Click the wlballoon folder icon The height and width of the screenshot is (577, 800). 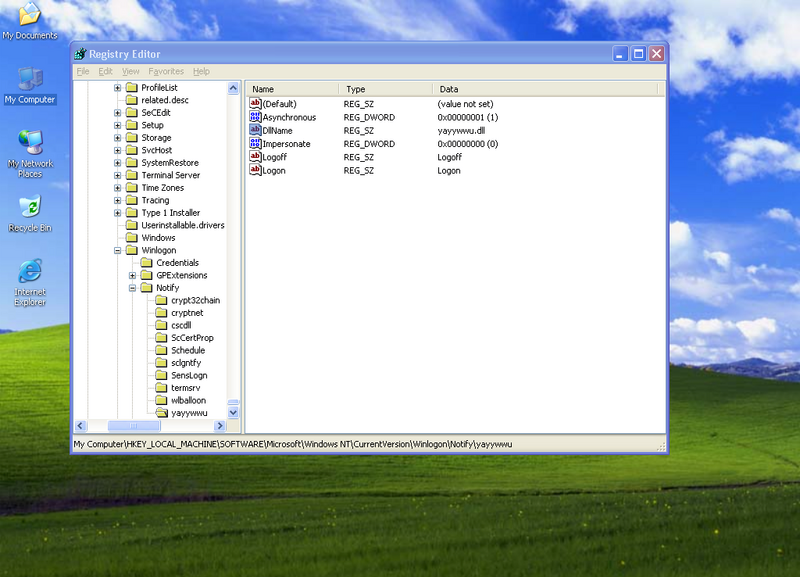161,400
